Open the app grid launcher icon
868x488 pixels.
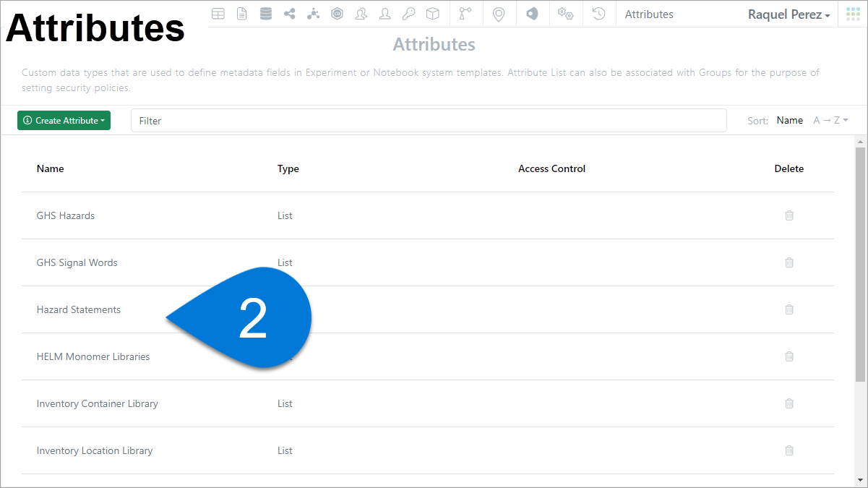853,14
